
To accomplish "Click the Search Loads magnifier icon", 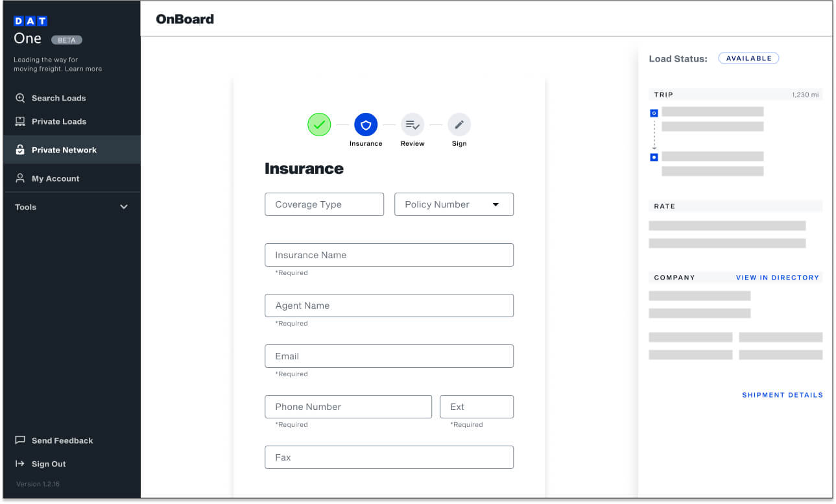I will 20,98.
